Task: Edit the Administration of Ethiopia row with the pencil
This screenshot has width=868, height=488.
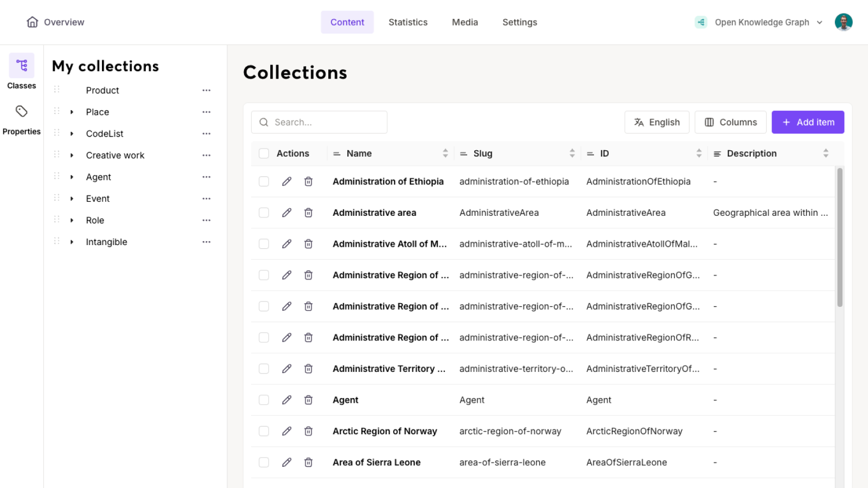Action: click(286, 182)
